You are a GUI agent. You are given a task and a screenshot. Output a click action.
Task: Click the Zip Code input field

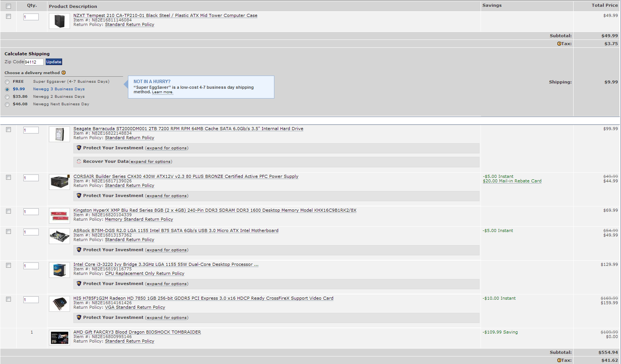click(34, 62)
